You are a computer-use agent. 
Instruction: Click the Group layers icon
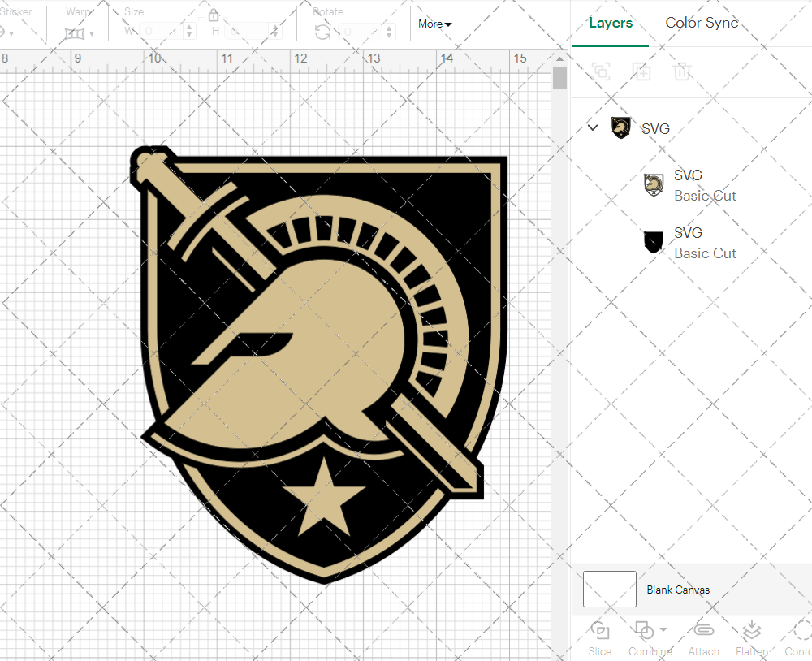coord(601,71)
